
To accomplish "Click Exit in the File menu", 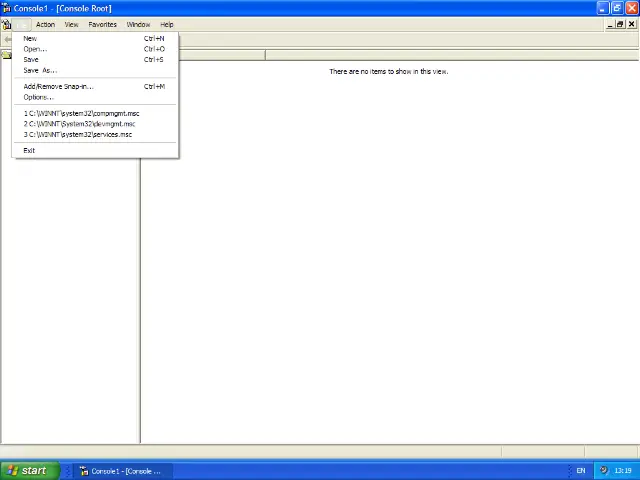I will pyautogui.click(x=29, y=150).
